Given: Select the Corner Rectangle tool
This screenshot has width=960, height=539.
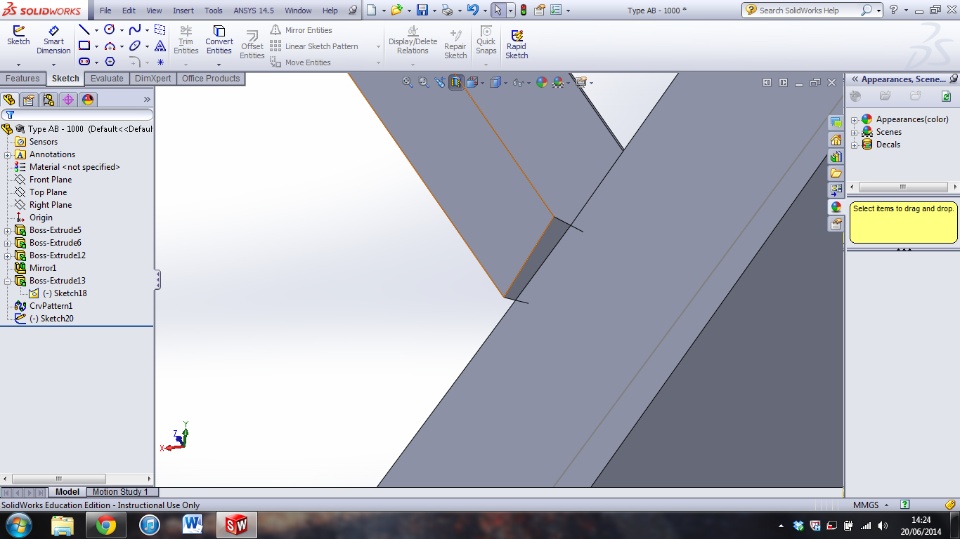Looking at the screenshot, I should [x=84, y=46].
